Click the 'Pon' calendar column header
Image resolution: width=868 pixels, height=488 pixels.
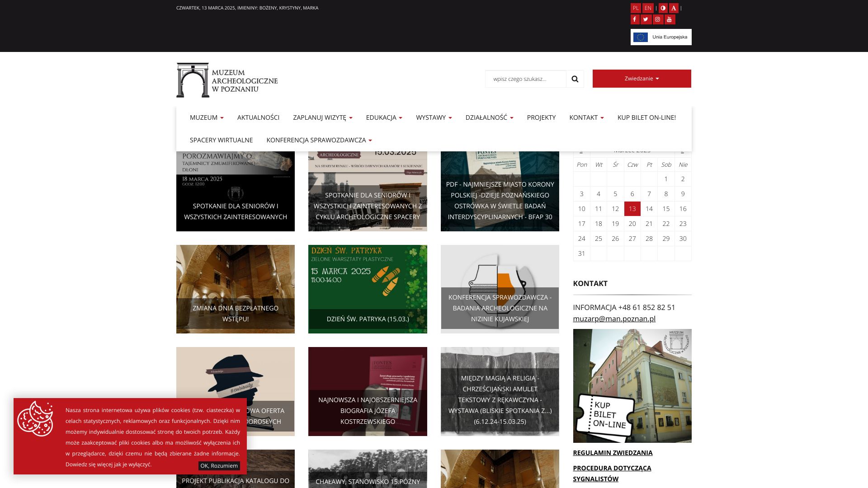click(582, 164)
